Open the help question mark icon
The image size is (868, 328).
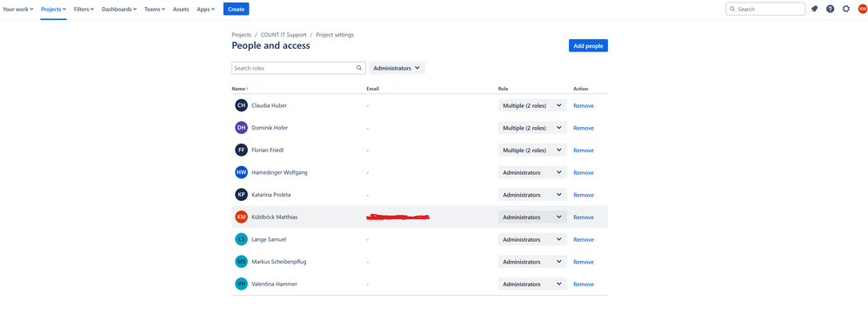[831, 9]
